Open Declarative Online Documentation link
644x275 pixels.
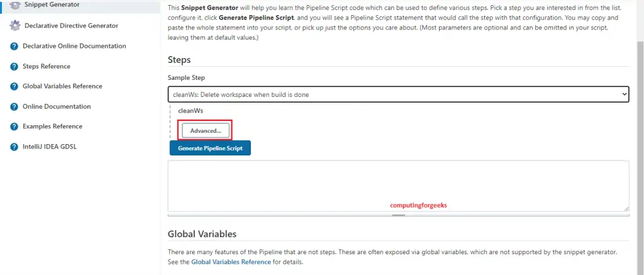[x=74, y=46]
